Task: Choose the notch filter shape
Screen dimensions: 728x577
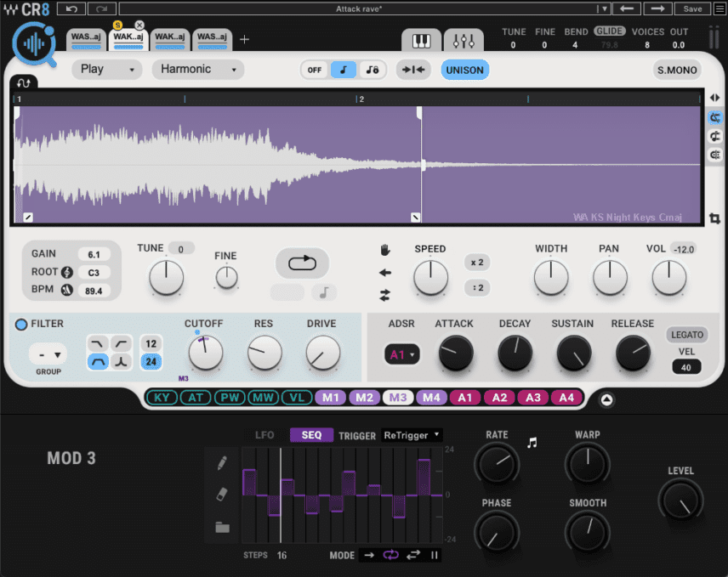Action: coord(121,361)
